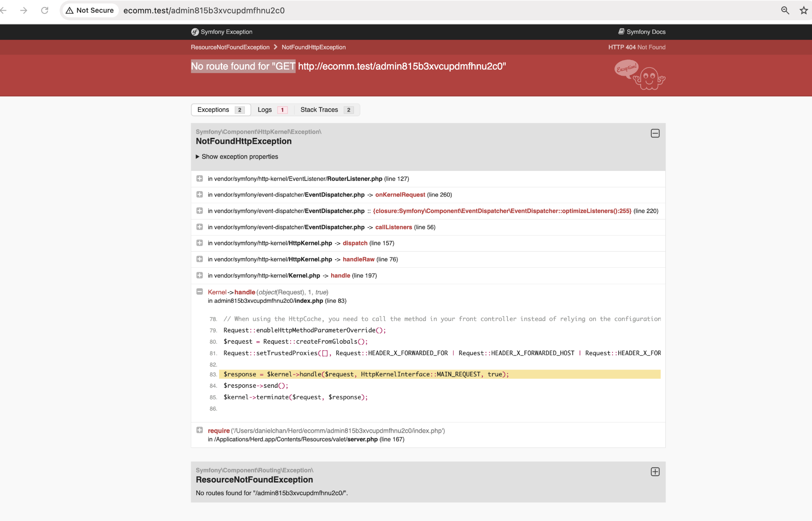812x521 pixels.
Task: Click the URL address bar field
Action: pyautogui.click(x=423, y=10)
